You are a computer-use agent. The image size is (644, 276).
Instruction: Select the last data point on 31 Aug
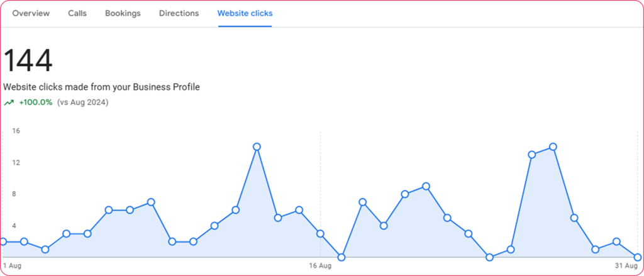(638, 257)
